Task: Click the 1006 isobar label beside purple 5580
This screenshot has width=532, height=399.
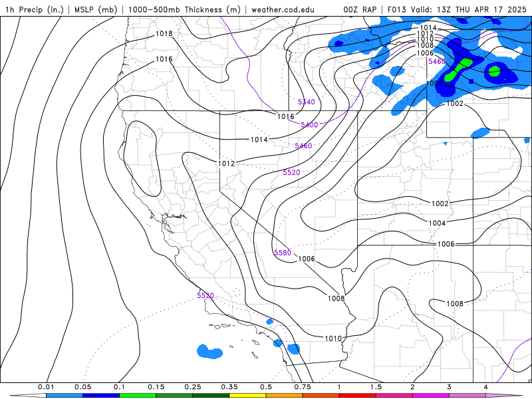Action: [x=307, y=259]
